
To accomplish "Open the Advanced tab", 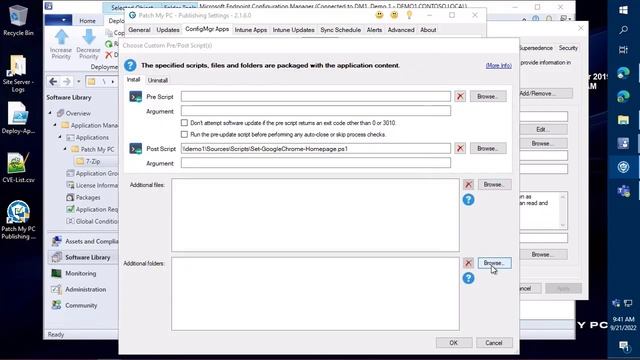I will pyautogui.click(x=401, y=30).
